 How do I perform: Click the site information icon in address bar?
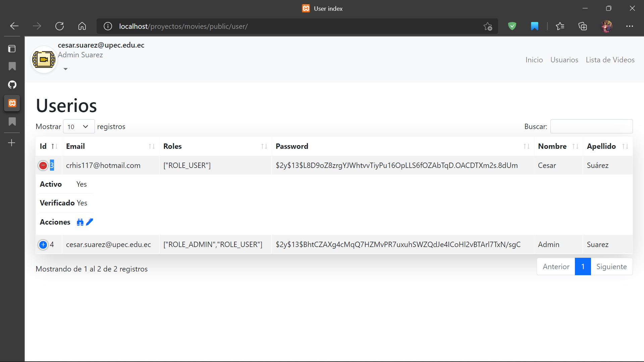(108, 26)
